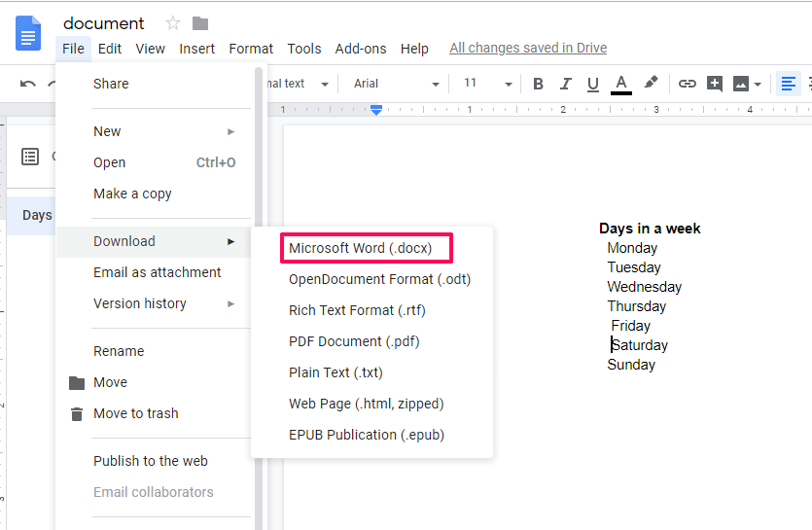The width and height of the screenshot is (812, 530).
Task: Download as OpenDocument Format (.odt)
Action: [x=371, y=279]
